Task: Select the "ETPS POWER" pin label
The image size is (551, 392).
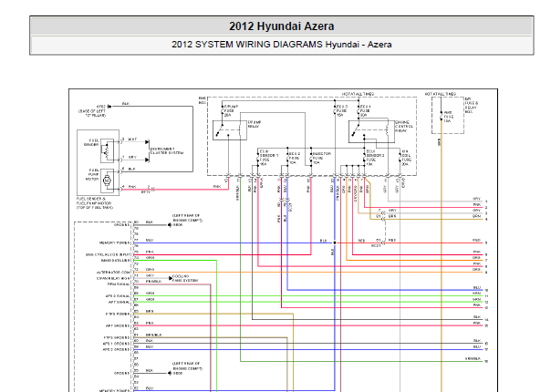Action: pyautogui.click(x=118, y=314)
